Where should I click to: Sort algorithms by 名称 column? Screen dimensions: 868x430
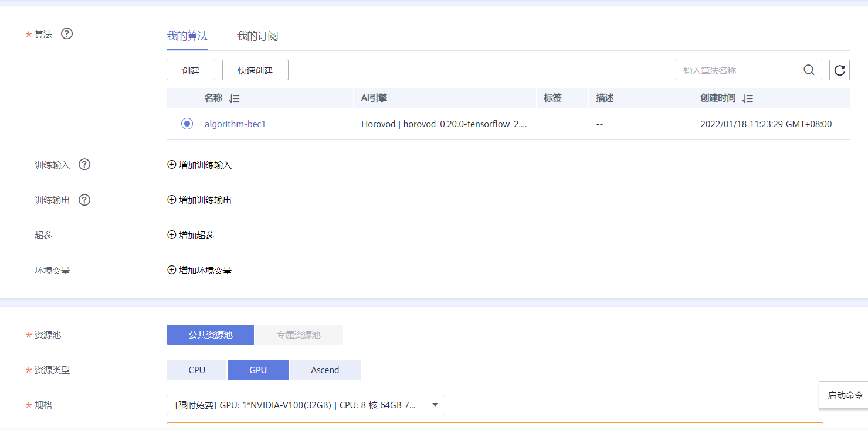[x=234, y=98]
